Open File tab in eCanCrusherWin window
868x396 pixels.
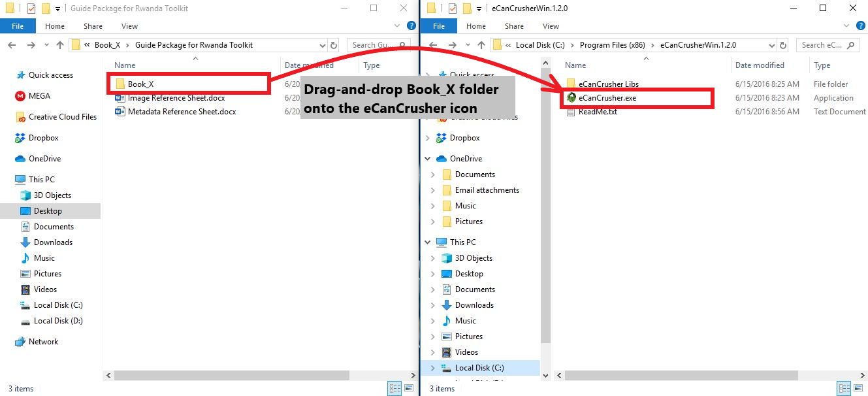(x=439, y=26)
